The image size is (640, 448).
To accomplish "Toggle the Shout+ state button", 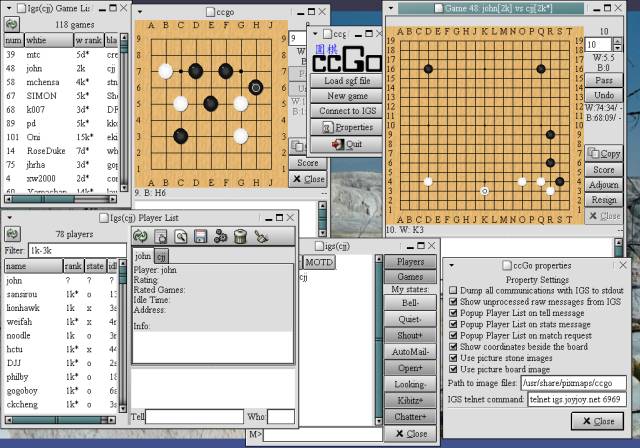I will pyautogui.click(x=410, y=335).
